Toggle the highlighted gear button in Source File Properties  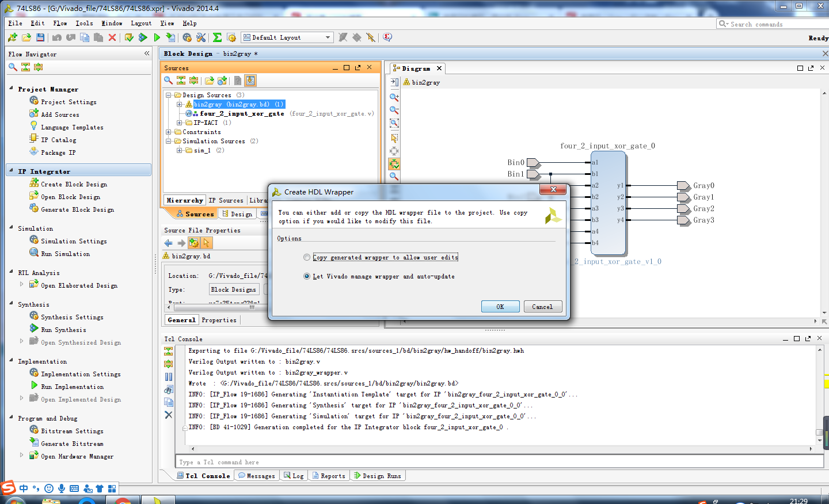pos(193,243)
